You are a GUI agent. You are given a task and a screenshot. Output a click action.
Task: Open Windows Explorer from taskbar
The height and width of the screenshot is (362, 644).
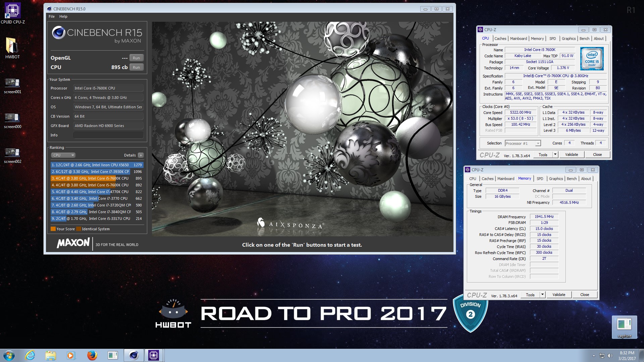tap(51, 355)
